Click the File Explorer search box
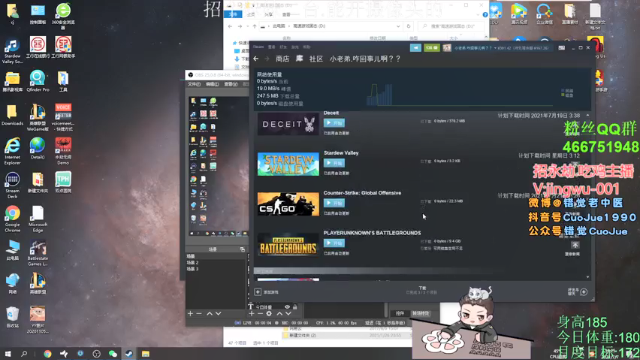640x360 pixels. [451, 26]
